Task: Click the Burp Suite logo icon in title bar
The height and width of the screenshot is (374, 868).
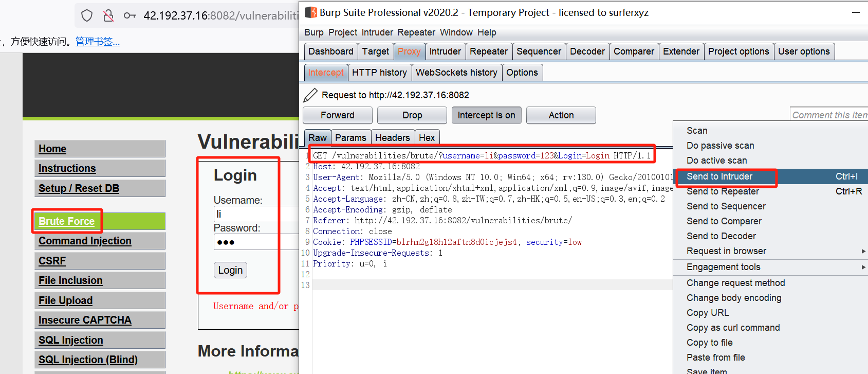Action: [310, 12]
